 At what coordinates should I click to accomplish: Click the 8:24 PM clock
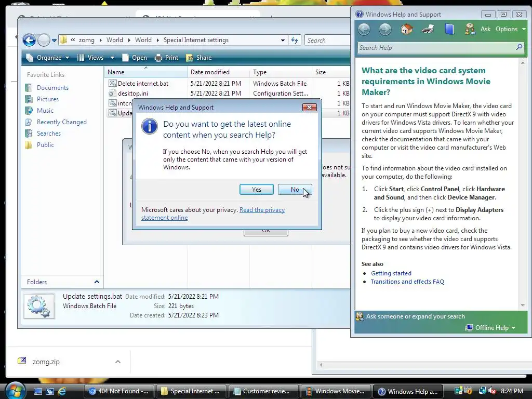pyautogui.click(x=512, y=391)
